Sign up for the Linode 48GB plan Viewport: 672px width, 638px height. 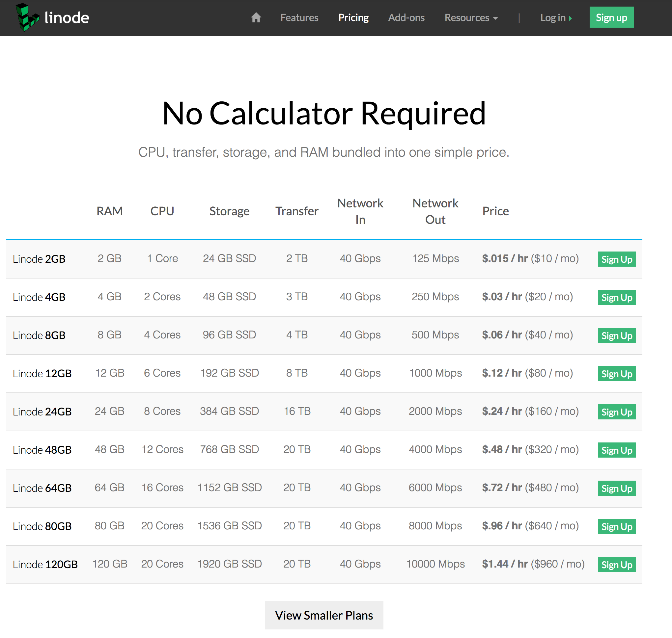[617, 450]
